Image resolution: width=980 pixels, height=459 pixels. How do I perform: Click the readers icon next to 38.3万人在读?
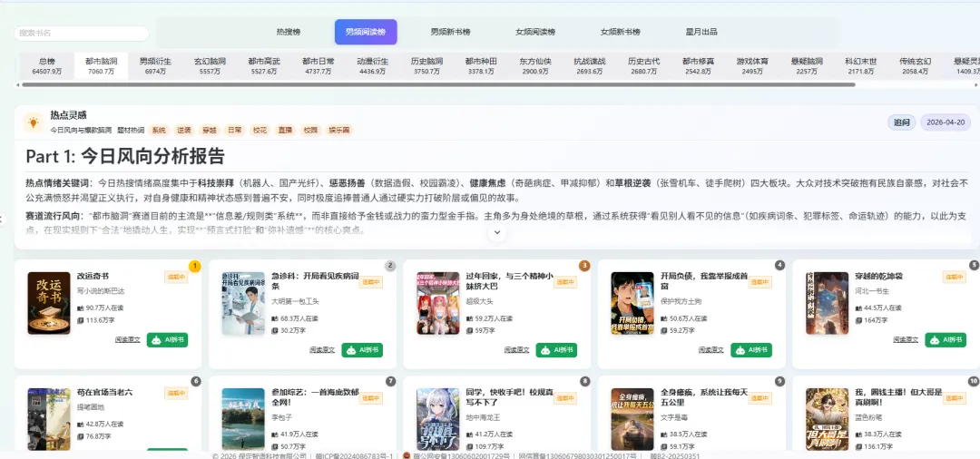pos(858,434)
